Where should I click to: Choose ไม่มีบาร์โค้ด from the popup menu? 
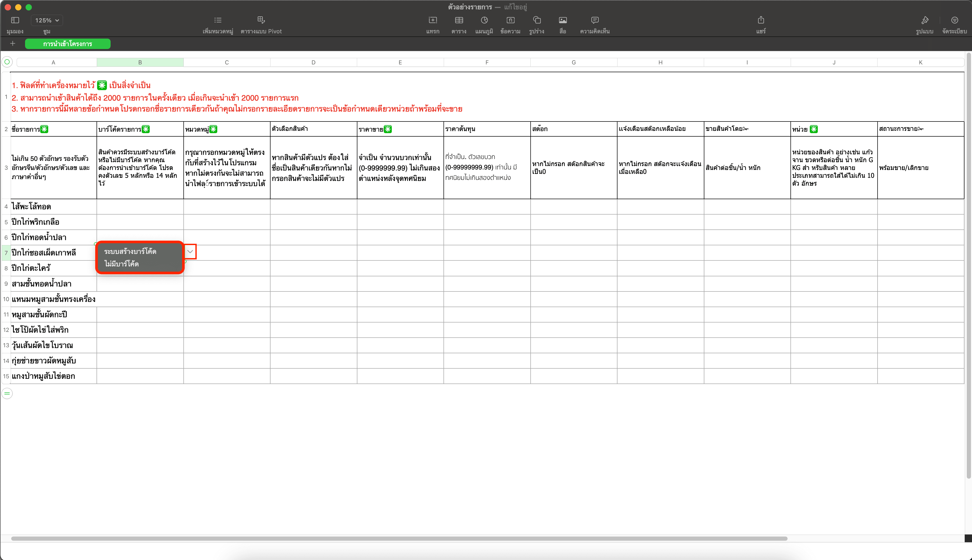[x=122, y=264]
